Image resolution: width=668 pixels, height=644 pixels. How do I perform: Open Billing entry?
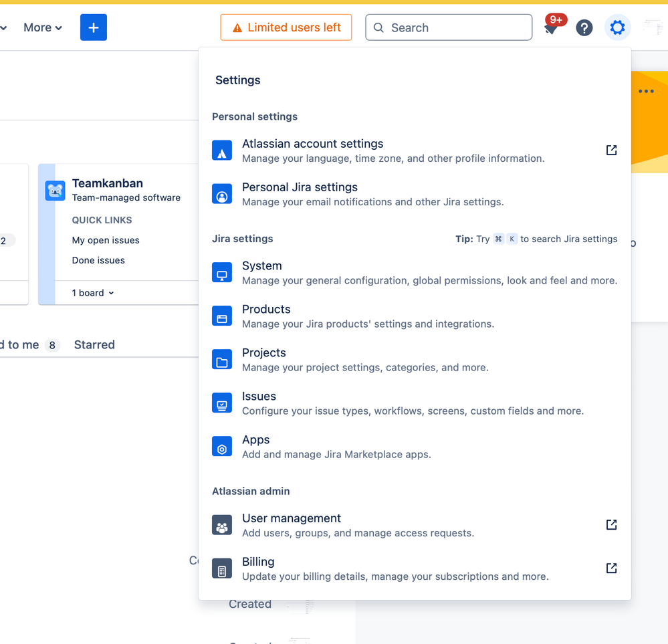click(x=415, y=568)
